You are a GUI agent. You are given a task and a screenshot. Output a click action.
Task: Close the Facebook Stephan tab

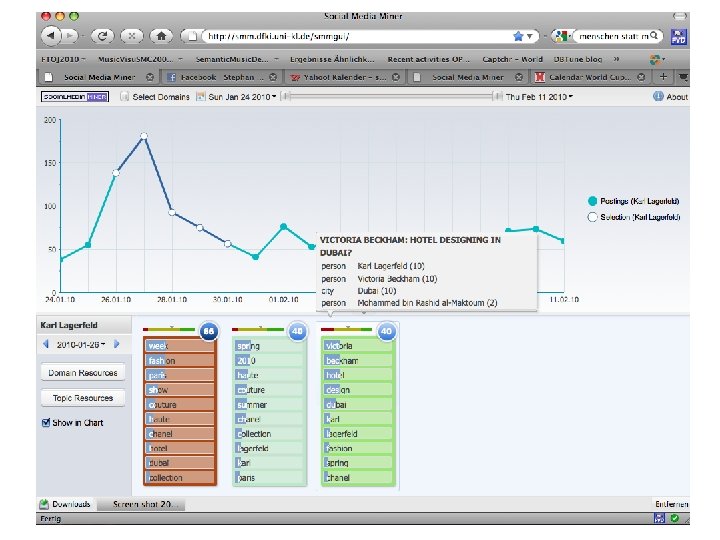click(273, 77)
